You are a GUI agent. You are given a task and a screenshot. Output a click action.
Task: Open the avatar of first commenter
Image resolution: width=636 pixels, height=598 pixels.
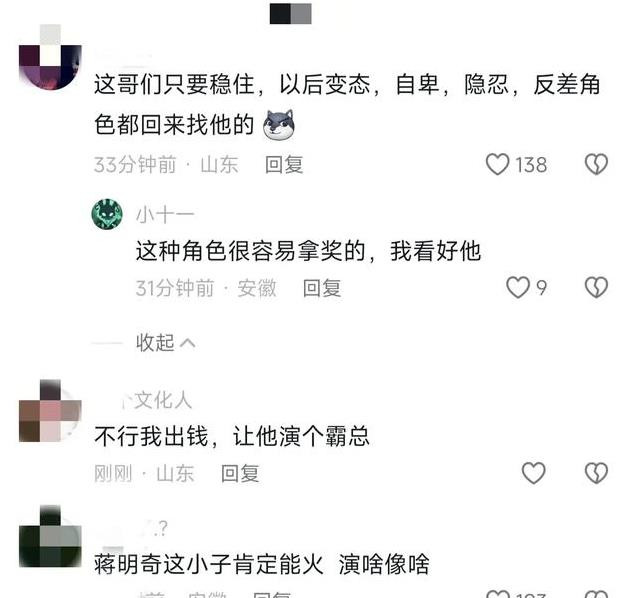pos(50,57)
